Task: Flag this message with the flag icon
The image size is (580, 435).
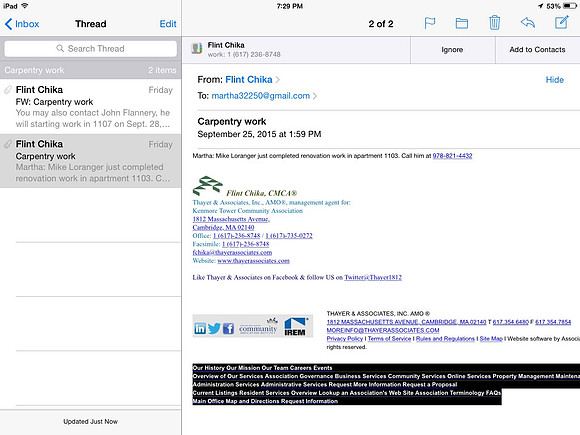Action: (429, 23)
